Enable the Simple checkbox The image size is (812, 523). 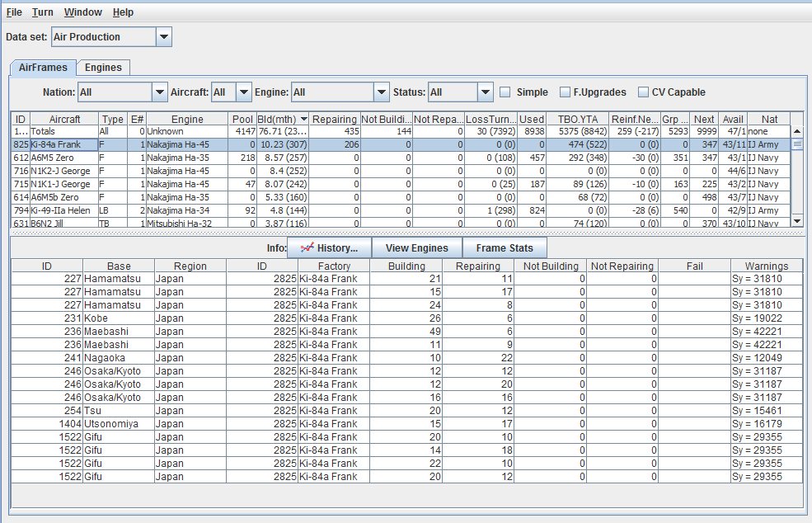tap(505, 92)
